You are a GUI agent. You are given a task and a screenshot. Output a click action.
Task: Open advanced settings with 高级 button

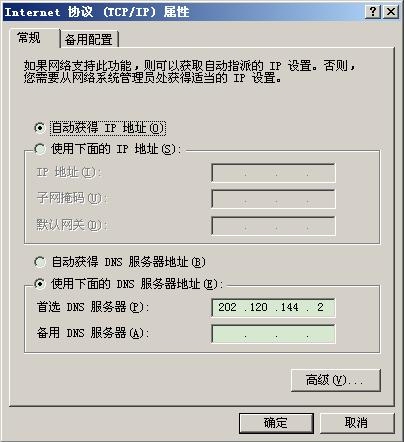(336, 380)
